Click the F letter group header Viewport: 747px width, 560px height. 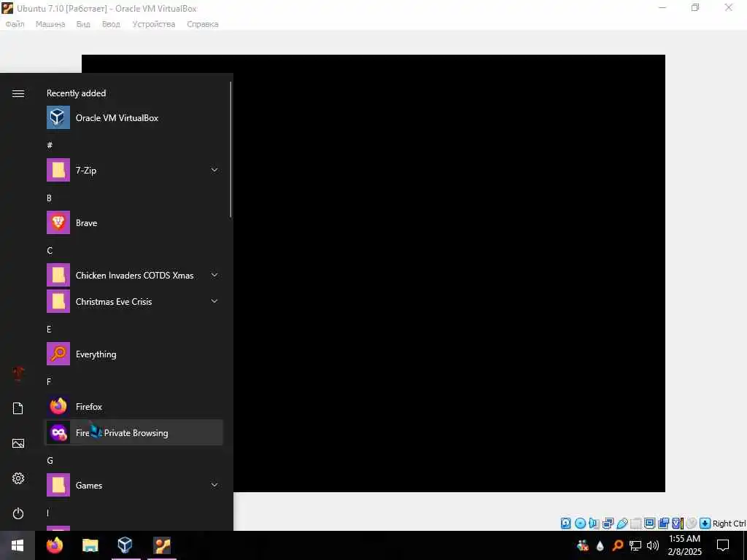[49, 381]
